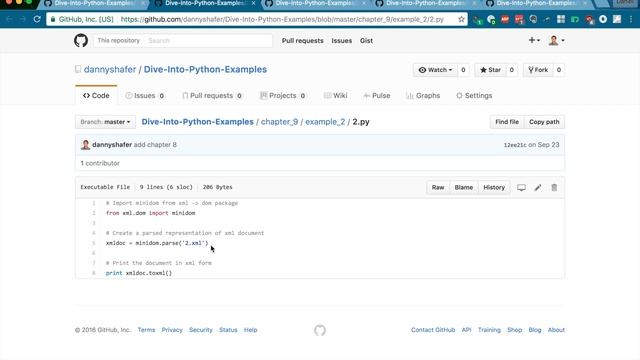Navigate to example_2 in the breadcrumb
Viewport: 640px width, 360px height.
325,122
